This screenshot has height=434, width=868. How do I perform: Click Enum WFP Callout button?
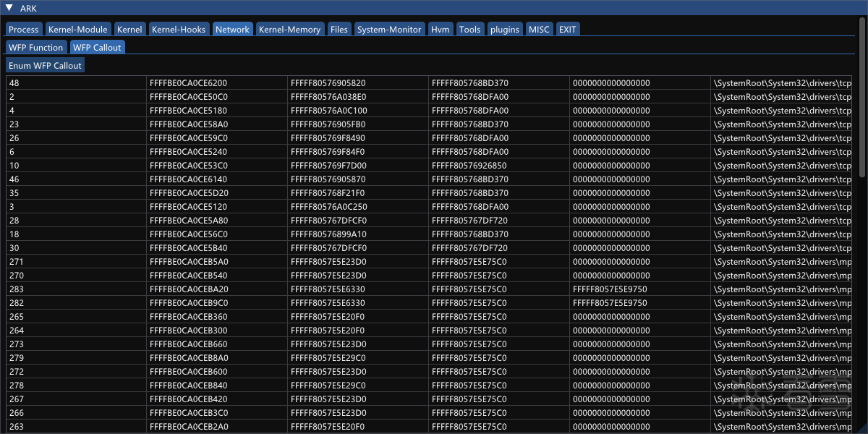[x=45, y=65]
